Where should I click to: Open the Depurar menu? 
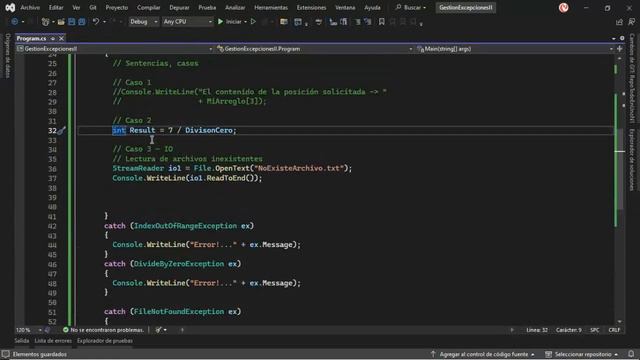click(x=179, y=7)
